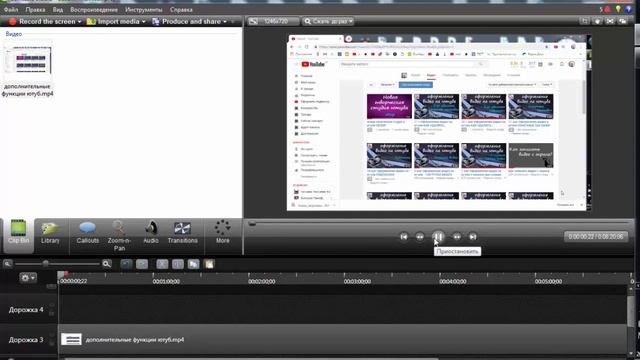Detach the preview window
This screenshot has width=640, height=360.
point(622,21)
